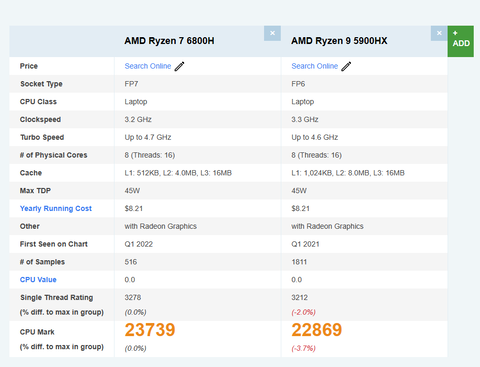
Task: Click the red -2.0% single thread difference
Action: click(x=303, y=312)
